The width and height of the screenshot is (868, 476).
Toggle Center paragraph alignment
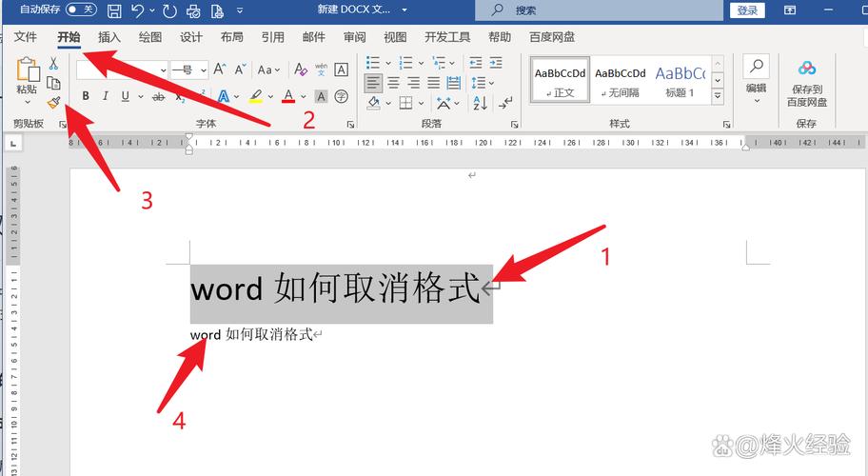pos(394,83)
